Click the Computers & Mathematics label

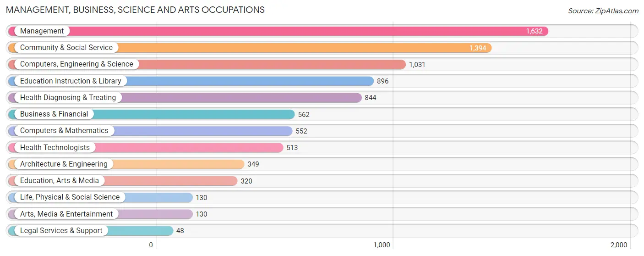point(64,131)
